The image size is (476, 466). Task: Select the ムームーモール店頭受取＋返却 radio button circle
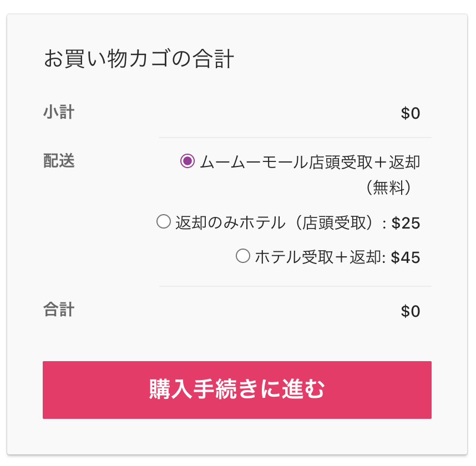[x=188, y=161]
